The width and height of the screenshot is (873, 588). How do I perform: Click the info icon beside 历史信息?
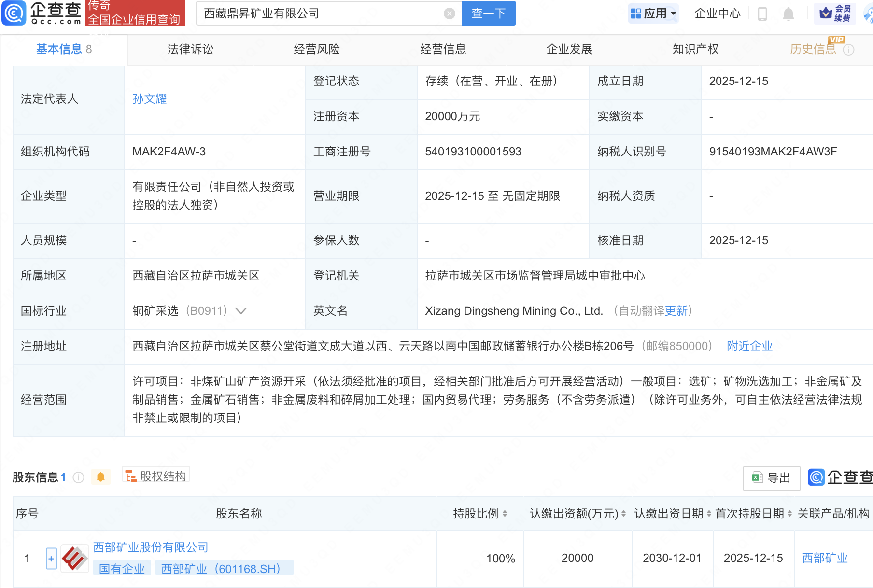pyautogui.click(x=848, y=50)
